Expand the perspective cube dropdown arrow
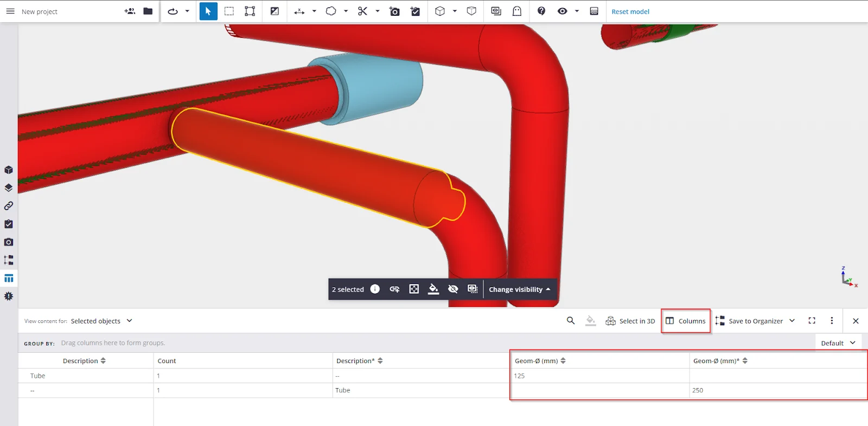The image size is (868, 426). (x=455, y=11)
